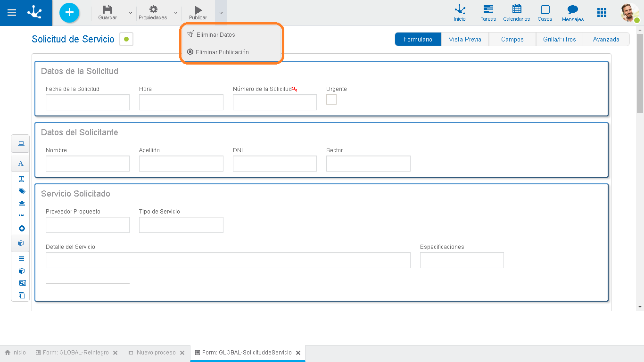The image size is (644, 362).
Task: Switch to the Avanzada tab
Action: [x=606, y=39]
